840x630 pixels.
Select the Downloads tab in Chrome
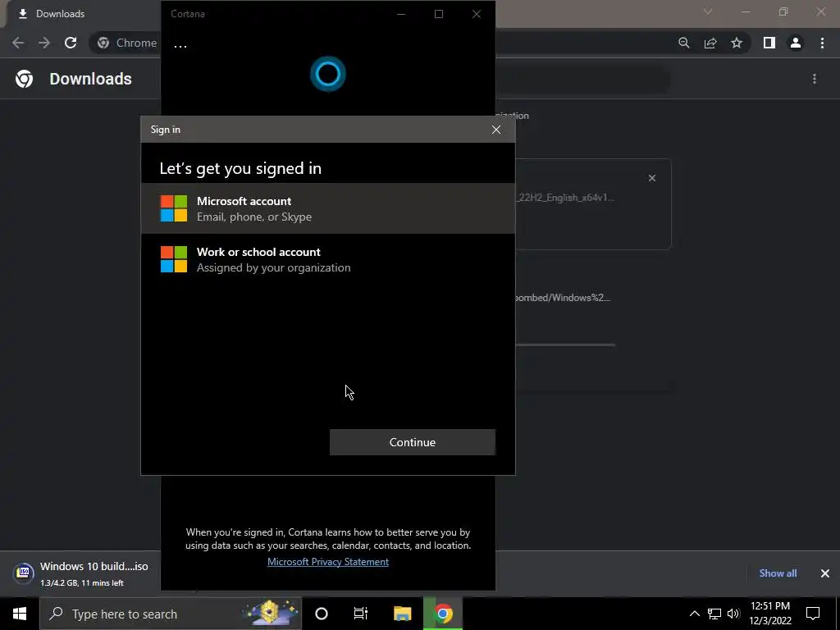tap(83, 14)
